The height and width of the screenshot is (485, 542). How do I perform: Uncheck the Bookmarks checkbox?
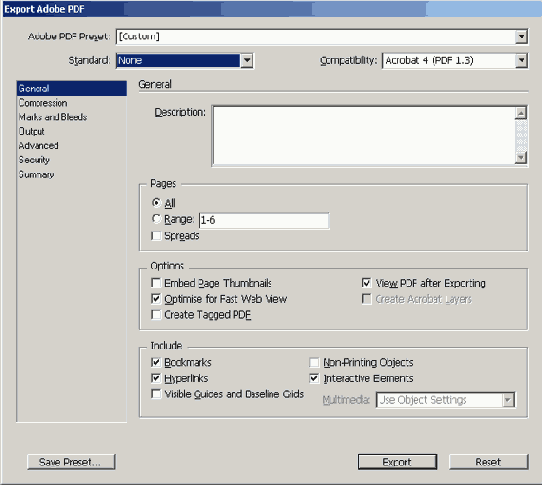156,362
